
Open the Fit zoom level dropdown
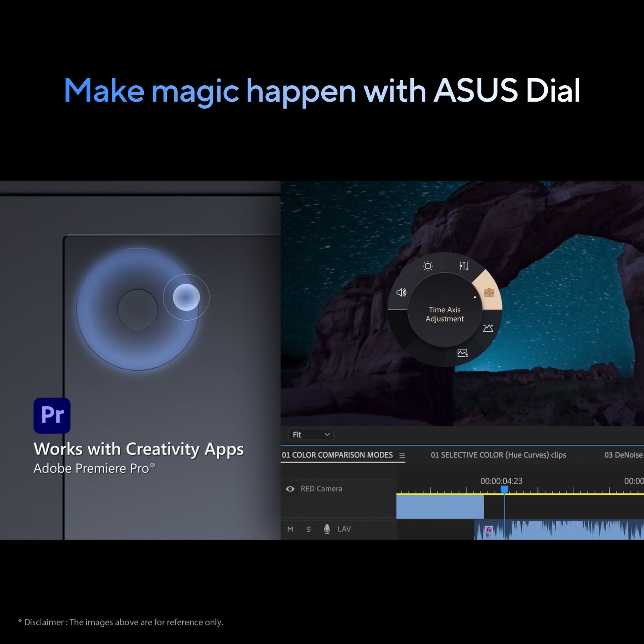[311, 435]
